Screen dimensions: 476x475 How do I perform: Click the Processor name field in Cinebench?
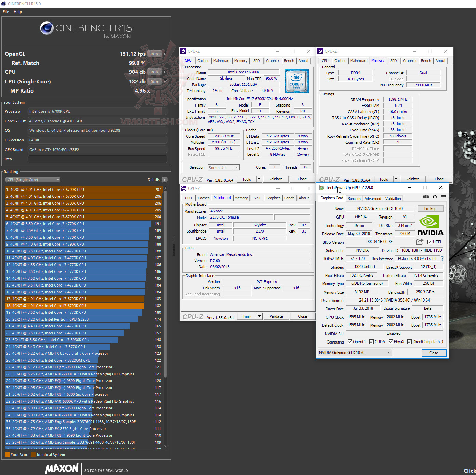click(x=97, y=111)
